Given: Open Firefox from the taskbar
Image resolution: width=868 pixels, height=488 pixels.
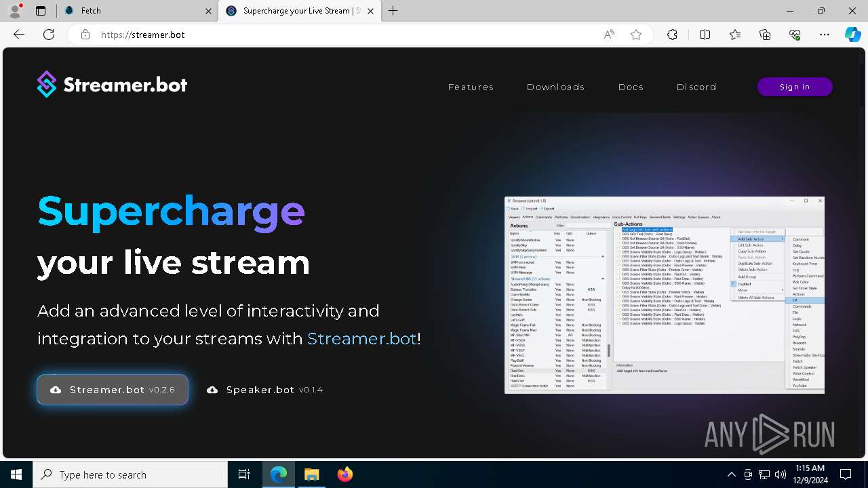Looking at the screenshot, I should pos(345,474).
